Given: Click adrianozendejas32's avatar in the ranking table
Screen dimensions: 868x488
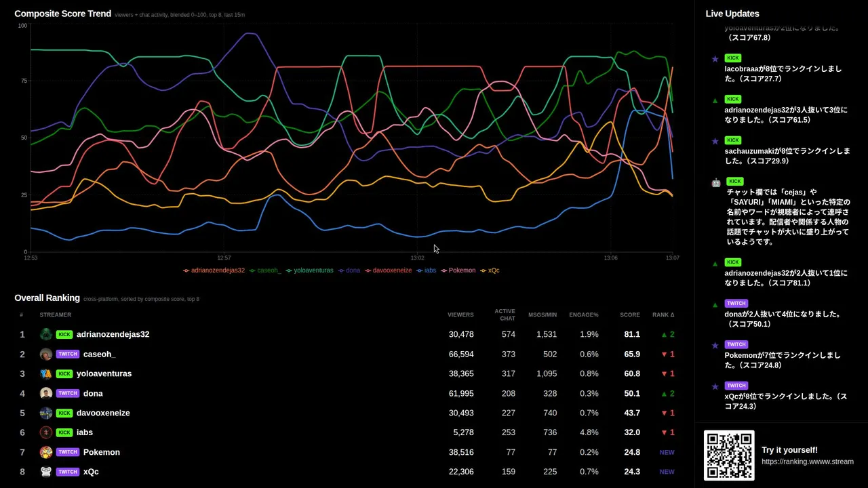Looking at the screenshot, I should [x=46, y=334].
